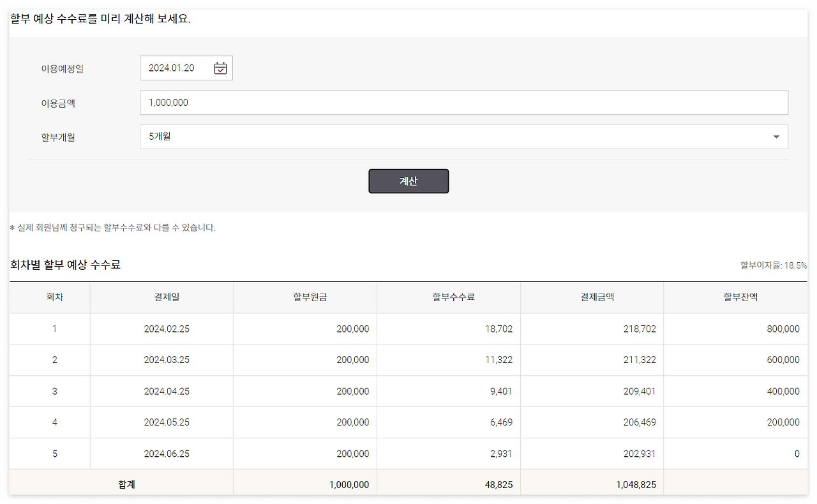Click the remaining balance 400,000

pos(783,391)
